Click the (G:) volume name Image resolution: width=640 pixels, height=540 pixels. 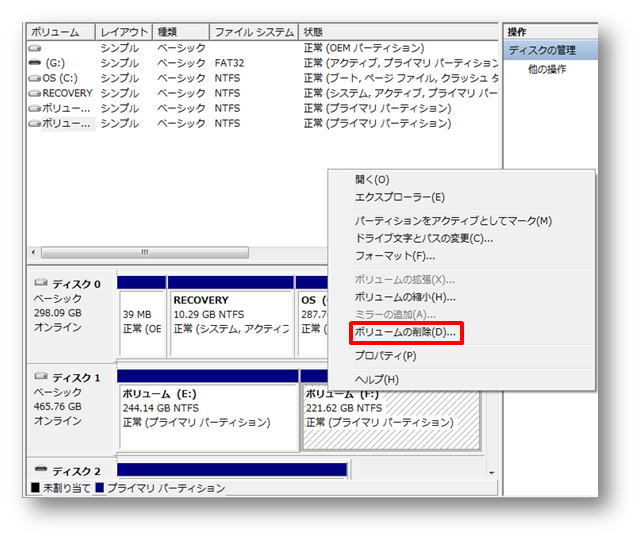[55, 63]
